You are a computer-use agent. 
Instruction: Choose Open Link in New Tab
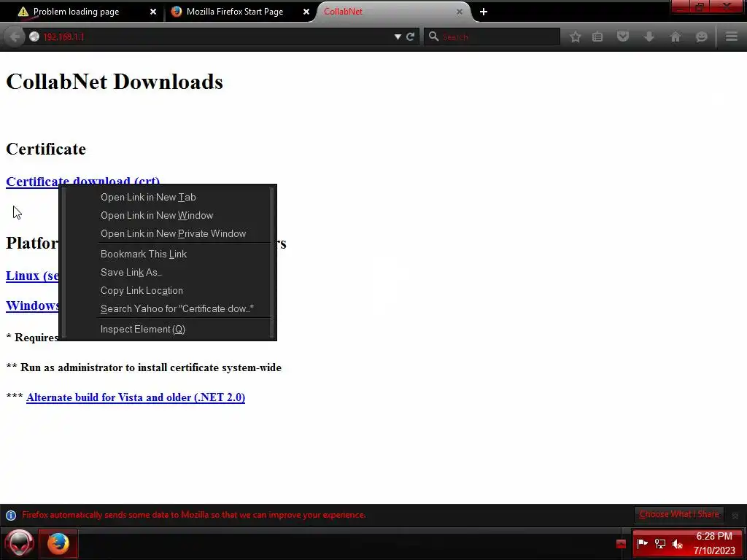tap(167, 197)
